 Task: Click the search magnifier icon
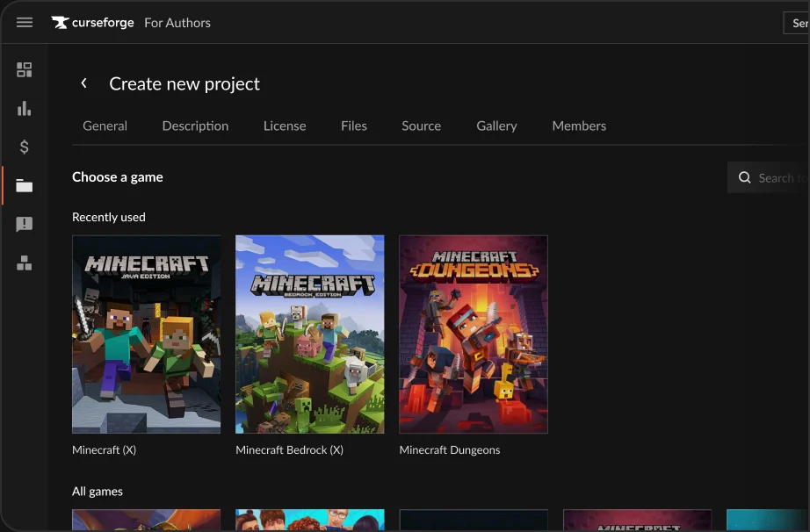click(744, 178)
